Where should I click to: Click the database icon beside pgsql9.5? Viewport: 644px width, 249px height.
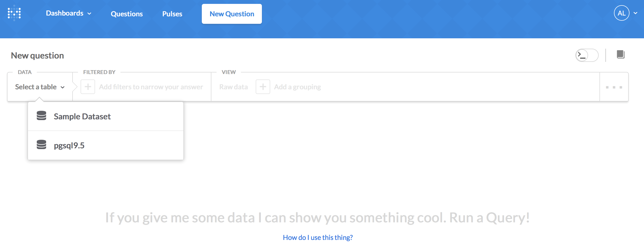[x=41, y=145]
